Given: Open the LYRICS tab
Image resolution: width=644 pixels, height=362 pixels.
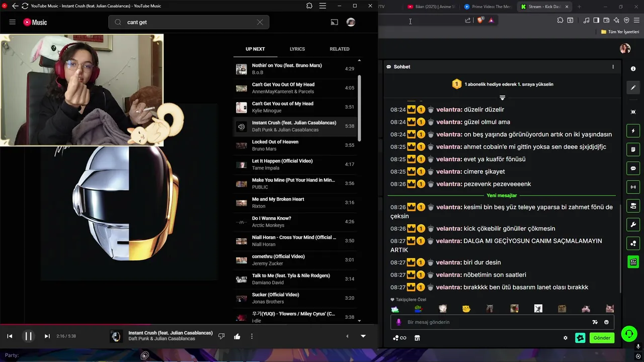Looking at the screenshot, I should click(x=297, y=49).
